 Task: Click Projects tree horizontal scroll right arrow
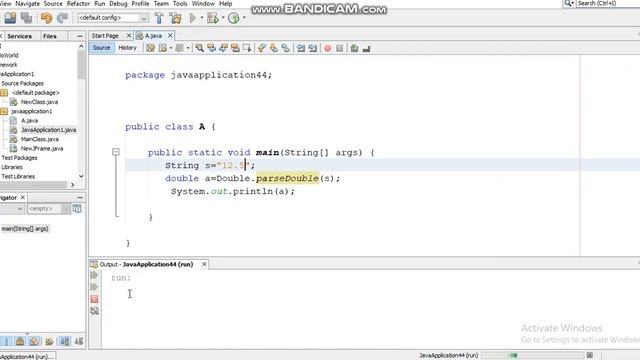tap(73, 185)
